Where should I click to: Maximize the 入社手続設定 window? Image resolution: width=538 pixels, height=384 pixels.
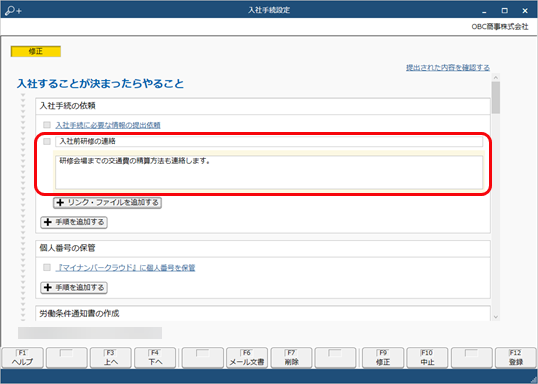coord(504,11)
